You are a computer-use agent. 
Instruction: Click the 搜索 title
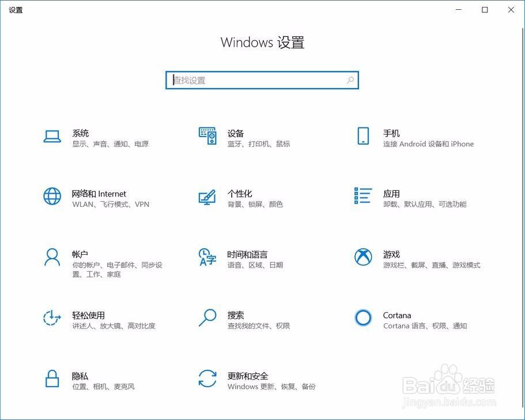click(236, 315)
